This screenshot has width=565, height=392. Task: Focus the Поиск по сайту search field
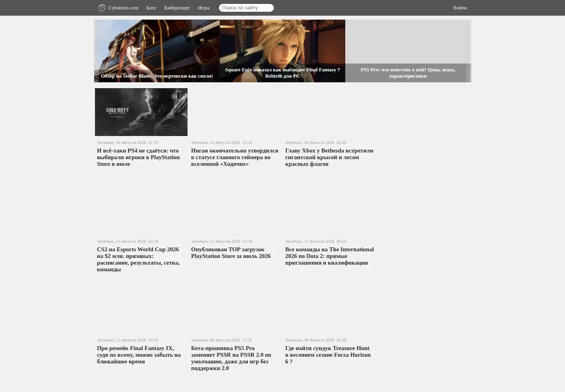click(246, 8)
